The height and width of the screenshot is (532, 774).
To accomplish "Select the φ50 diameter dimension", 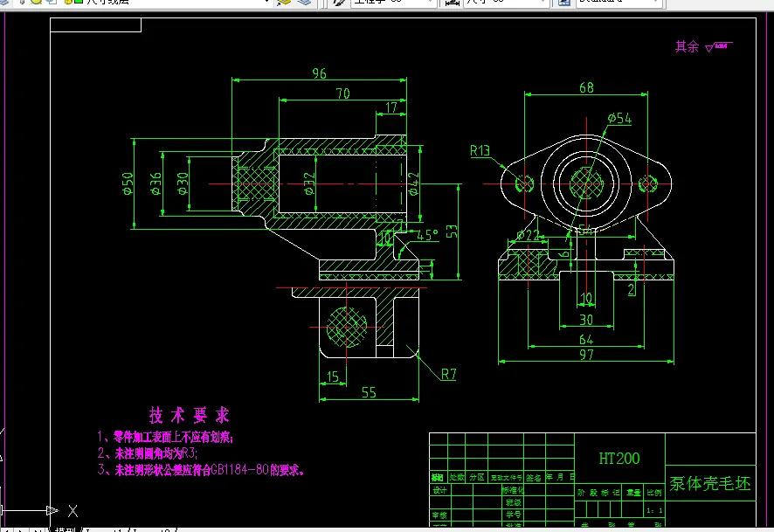I will (x=128, y=183).
